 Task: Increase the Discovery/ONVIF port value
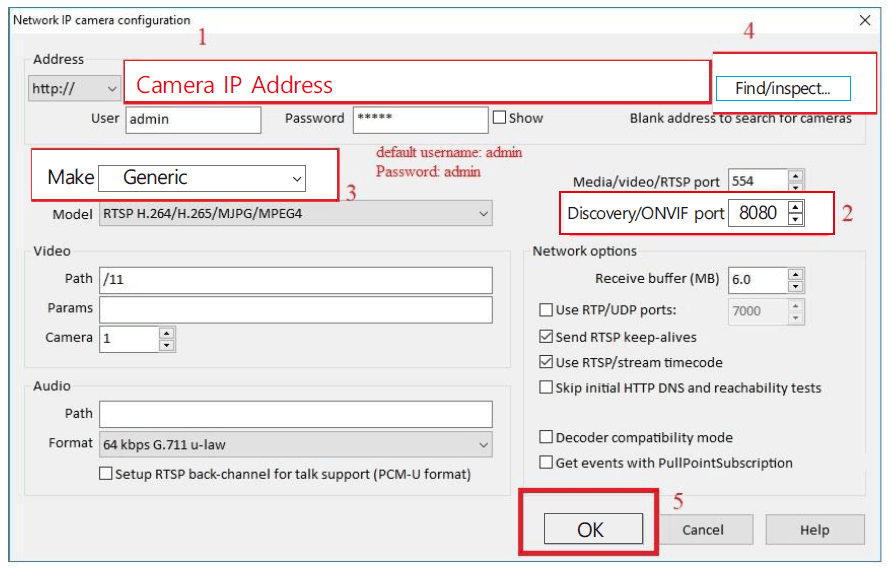[795, 207]
